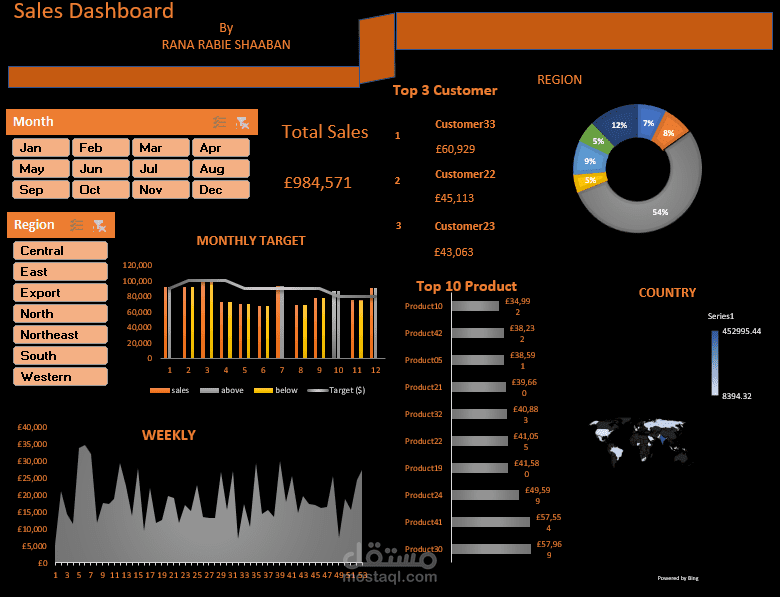Filter by Northeast region
Screen dimensions: 780x597
pos(61,334)
